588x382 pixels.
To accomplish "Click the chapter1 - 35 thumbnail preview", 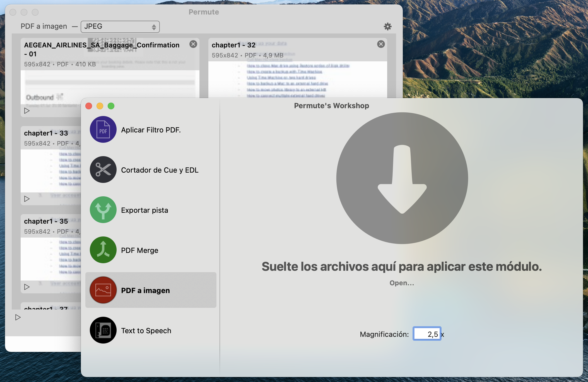I will coord(51,259).
